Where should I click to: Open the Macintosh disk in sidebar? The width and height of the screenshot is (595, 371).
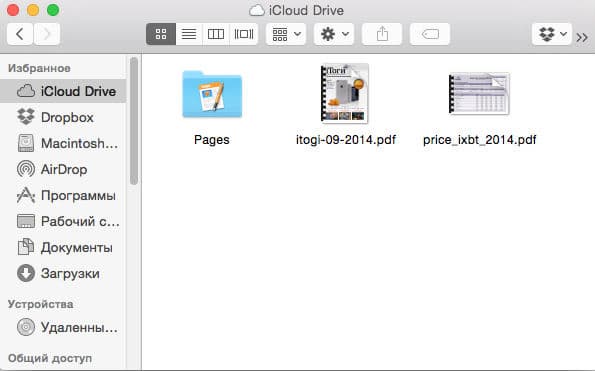tap(63, 143)
